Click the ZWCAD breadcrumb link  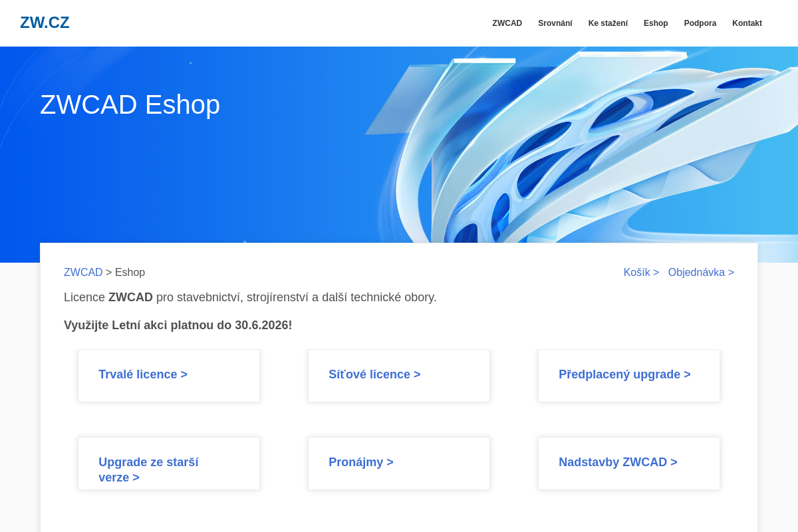pyautogui.click(x=83, y=272)
